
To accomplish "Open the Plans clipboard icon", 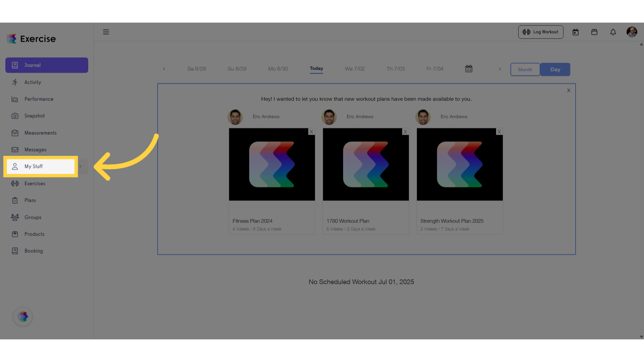I will (x=15, y=200).
